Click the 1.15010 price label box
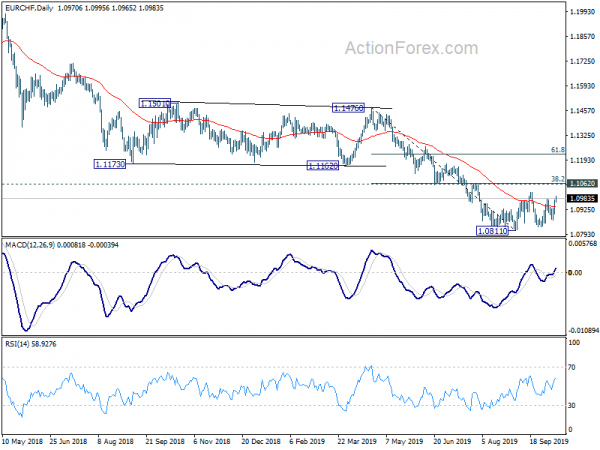 pyautogui.click(x=155, y=103)
